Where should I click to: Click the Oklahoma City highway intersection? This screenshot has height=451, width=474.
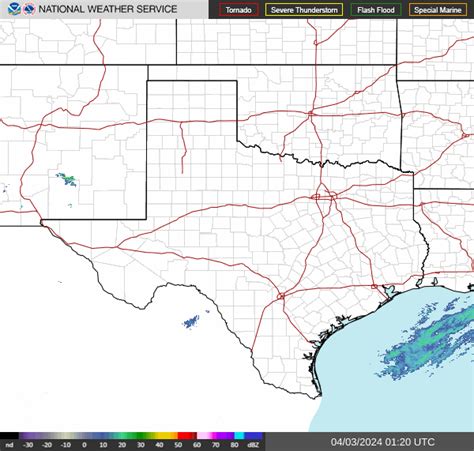coord(311,114)
